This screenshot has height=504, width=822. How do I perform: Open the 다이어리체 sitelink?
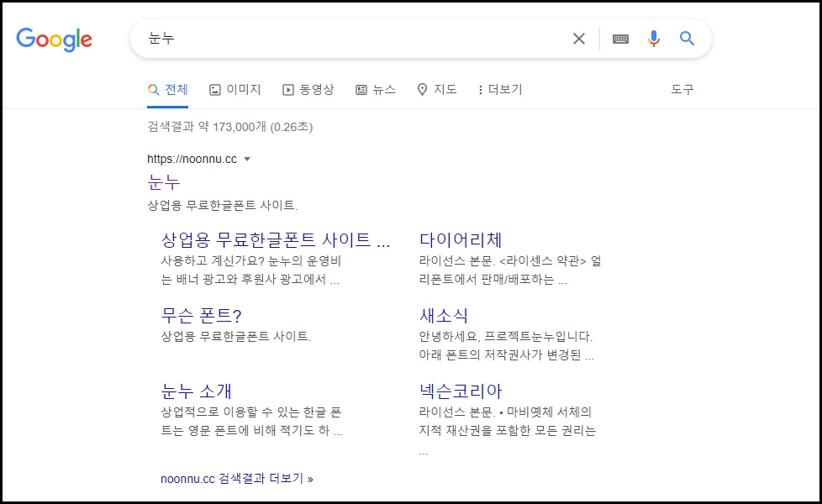coord(461,240)
